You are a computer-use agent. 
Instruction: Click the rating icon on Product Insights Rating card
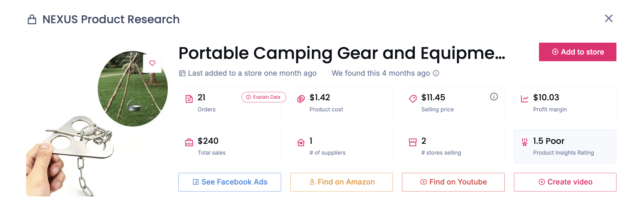(524, 142)
